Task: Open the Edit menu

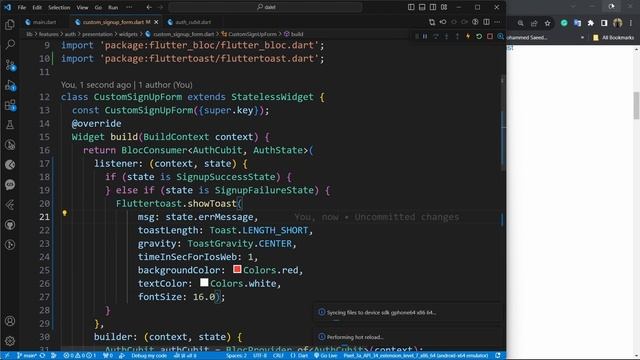Action: (x=37, y=7)
